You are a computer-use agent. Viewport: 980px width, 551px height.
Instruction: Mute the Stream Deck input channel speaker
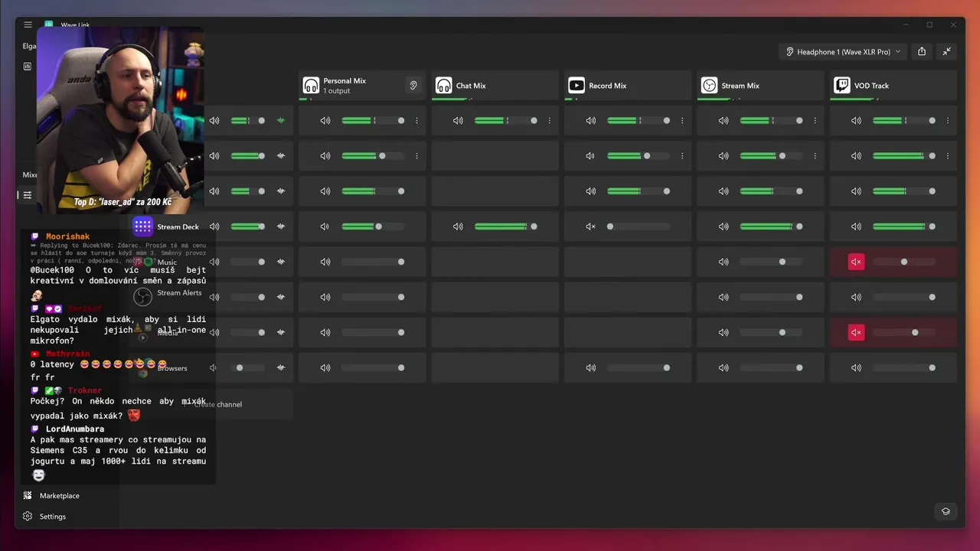(214, 227)
